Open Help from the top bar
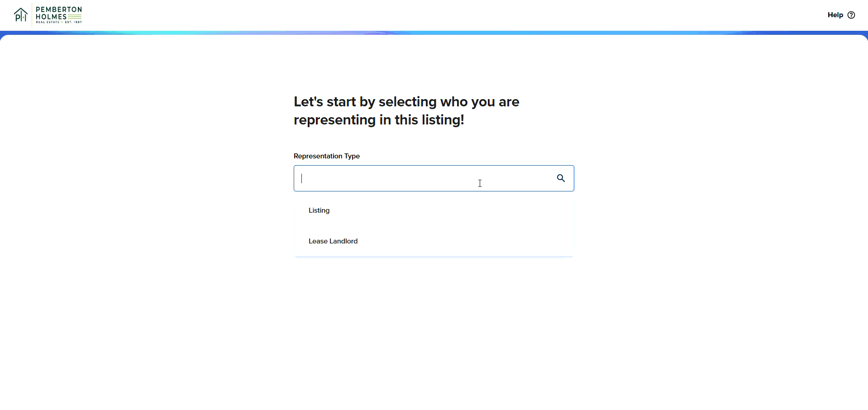Image resolution: width=868 pixels, height=410 pixels. (x=835, y=15)
